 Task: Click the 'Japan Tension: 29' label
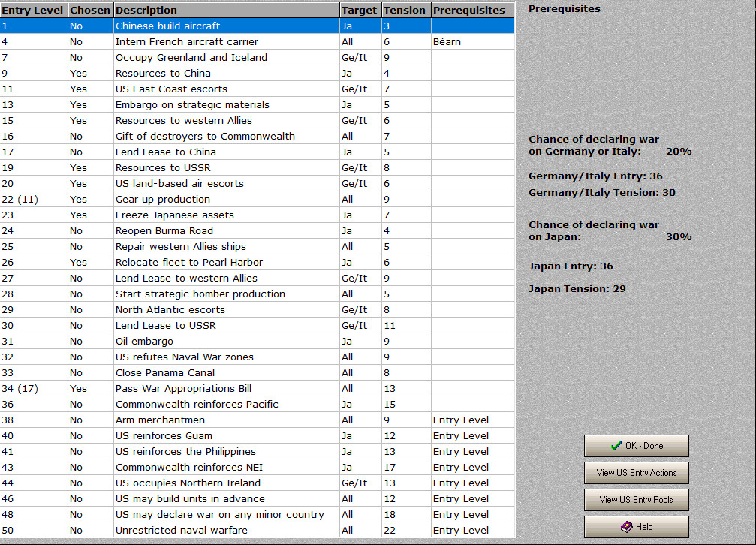[x=577, y=288]
